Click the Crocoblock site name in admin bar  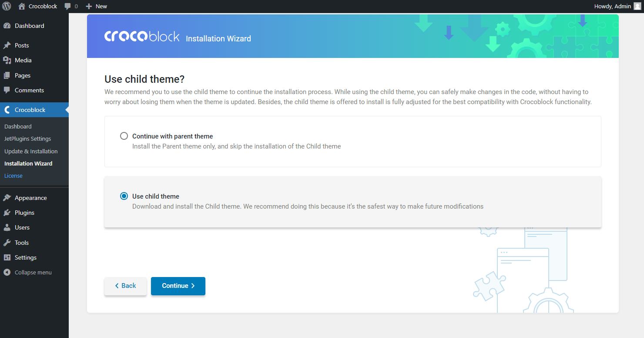43,7
